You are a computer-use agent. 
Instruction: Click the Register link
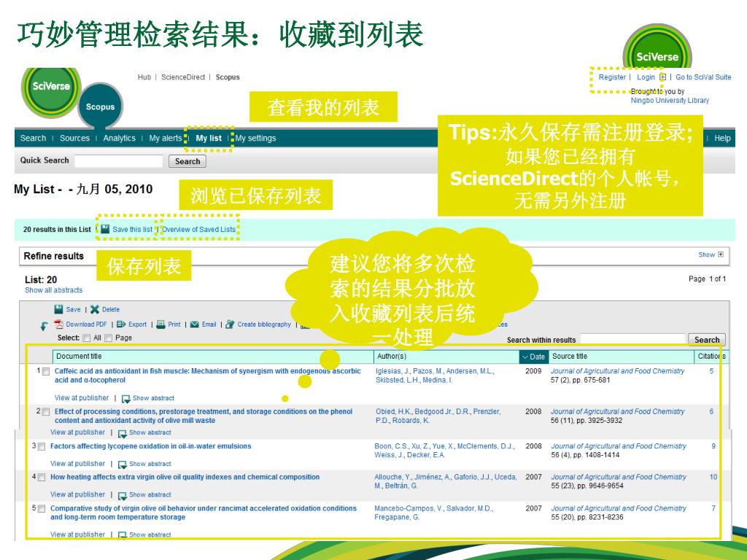tap(612, 77)
